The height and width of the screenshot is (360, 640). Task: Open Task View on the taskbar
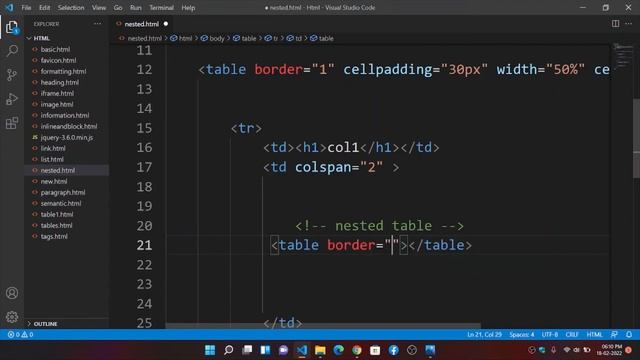pyautogui.click(x=247, y=350)
